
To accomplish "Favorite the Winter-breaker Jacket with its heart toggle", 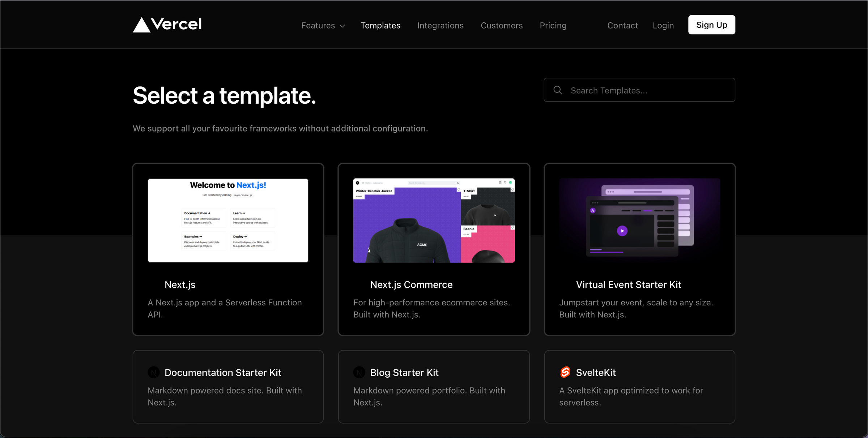I will click(x=459, y=190).
